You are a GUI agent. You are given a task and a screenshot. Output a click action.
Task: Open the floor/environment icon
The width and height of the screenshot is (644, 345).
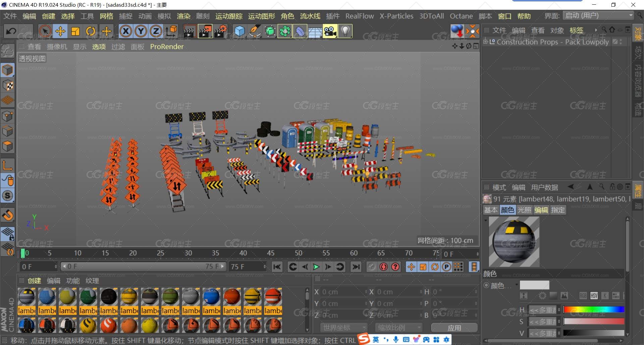coord(315,31)
